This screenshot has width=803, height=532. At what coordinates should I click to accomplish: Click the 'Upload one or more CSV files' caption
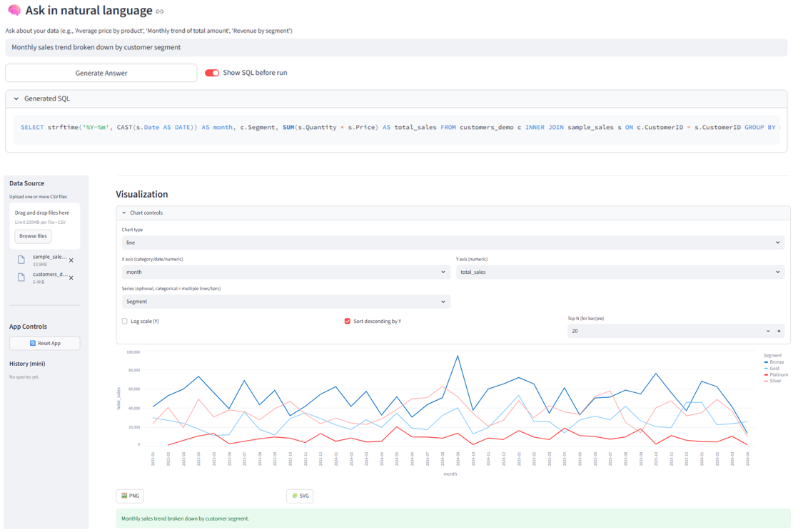(x=38, y=197)
